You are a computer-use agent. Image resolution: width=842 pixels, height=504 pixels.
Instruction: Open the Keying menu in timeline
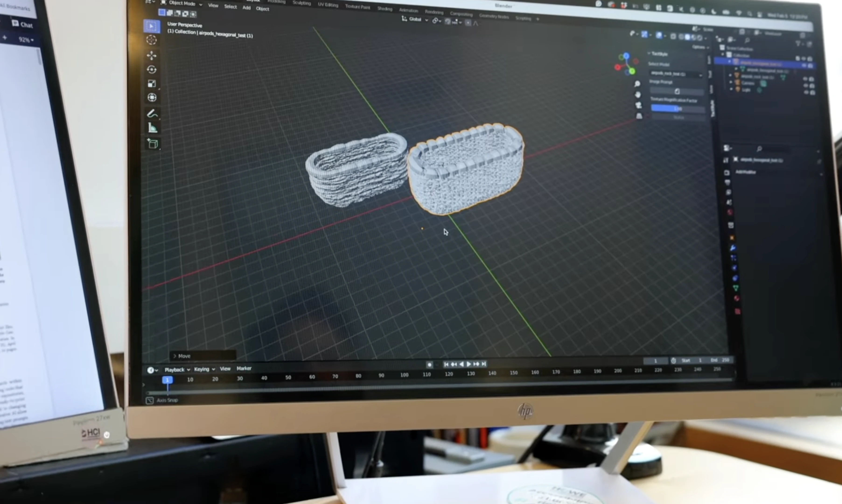point(204,369)
